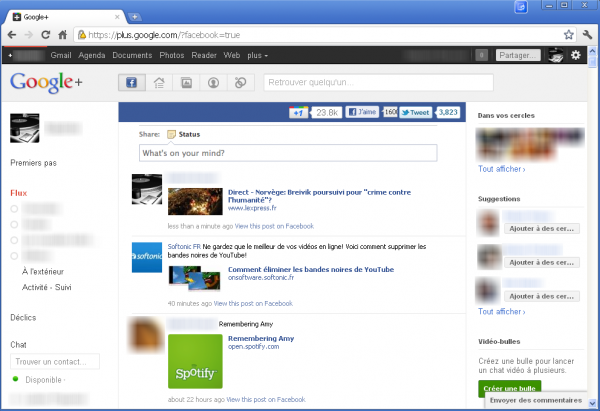Screen dimensions: 600x411
Task: Click the browser back arrow
Action: [12, 35]
